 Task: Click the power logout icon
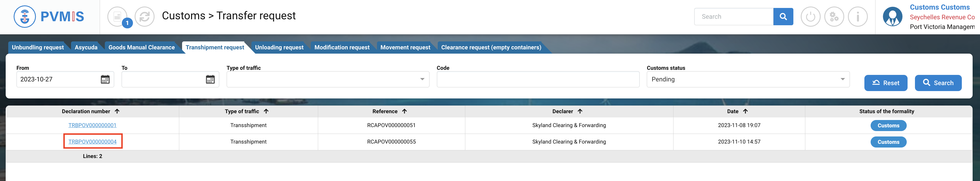[x=810, y=17]
